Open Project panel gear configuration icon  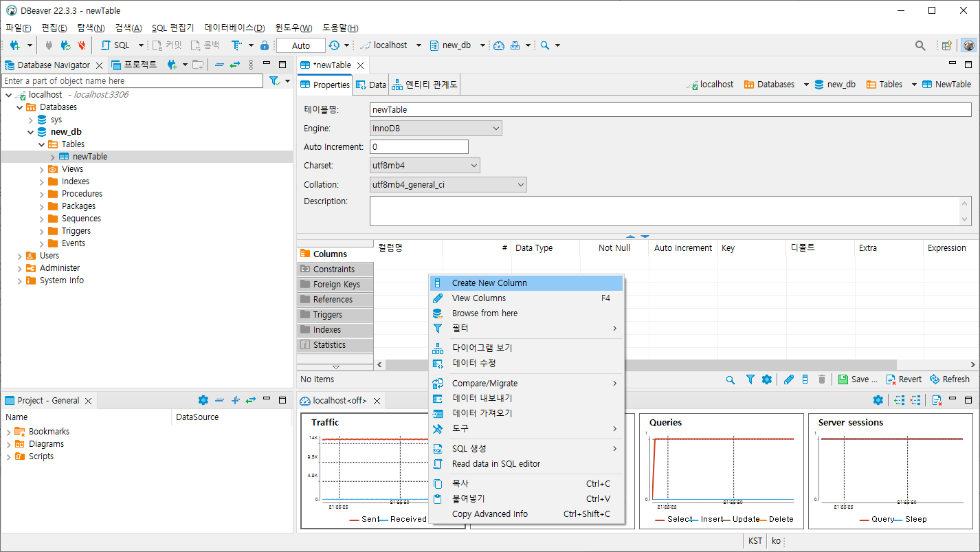pyautogui.click(x=203, y=400)
